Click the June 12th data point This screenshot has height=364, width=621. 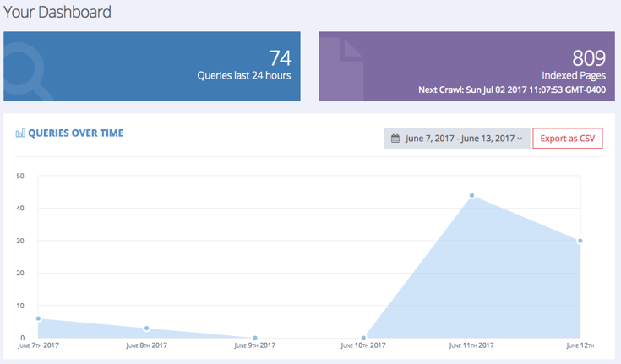click(x=580, y=241)
